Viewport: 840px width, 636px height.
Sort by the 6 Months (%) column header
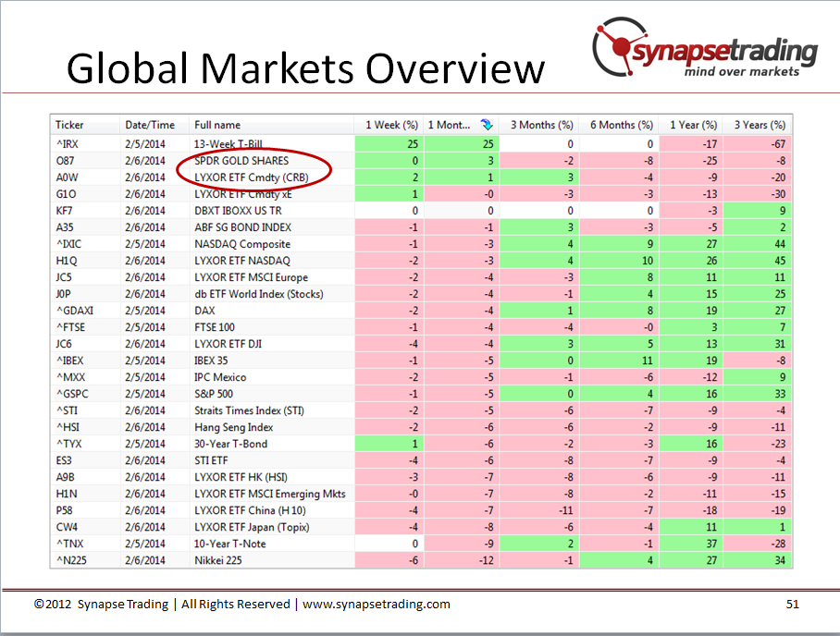(x=619, y=125)
